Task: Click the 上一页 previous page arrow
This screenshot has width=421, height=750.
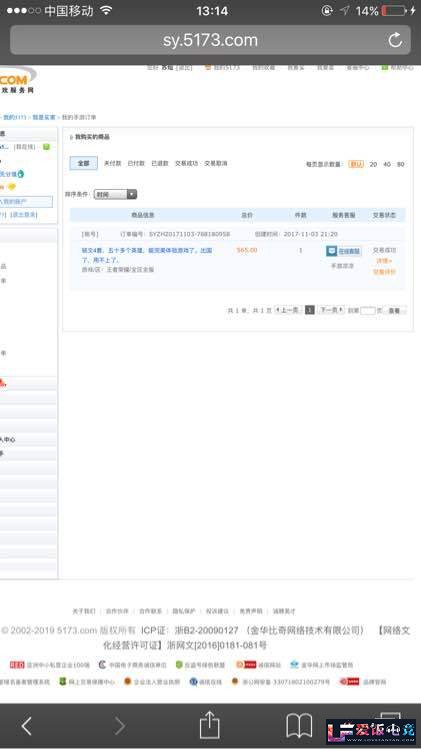Action: 288,310
